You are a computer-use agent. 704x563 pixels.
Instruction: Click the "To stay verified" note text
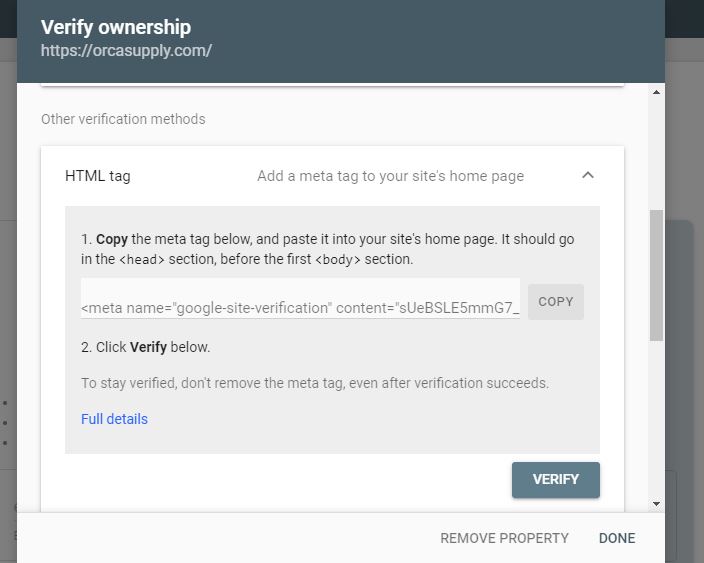coord(314,383)
